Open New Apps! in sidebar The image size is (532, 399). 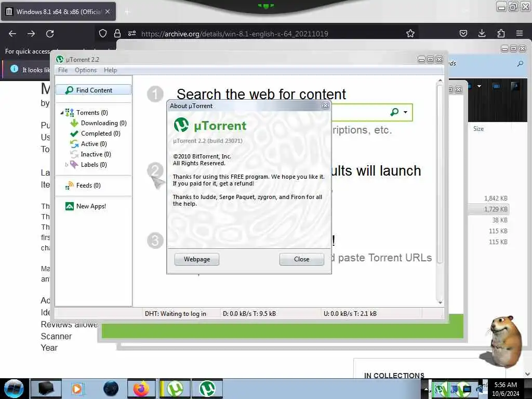click(x=91, y=206)
